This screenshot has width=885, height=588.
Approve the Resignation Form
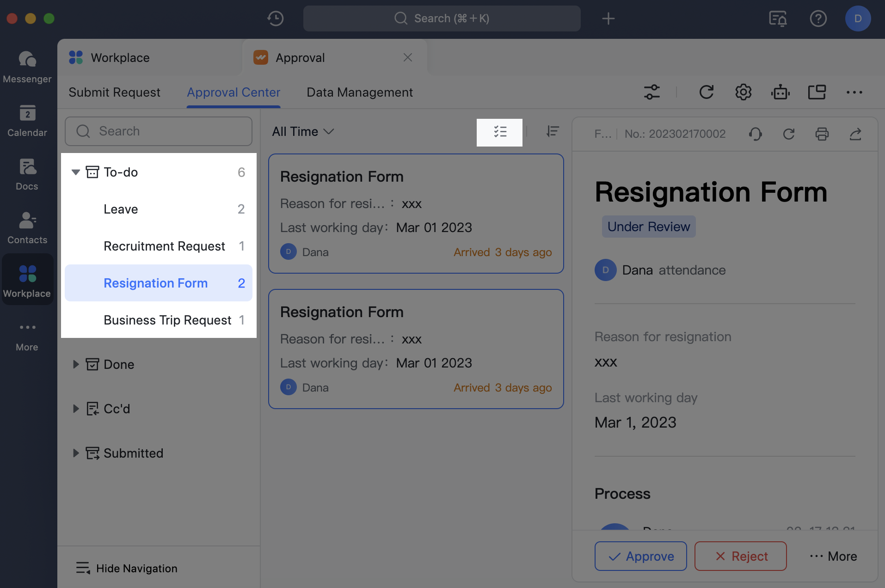[640, 556]
